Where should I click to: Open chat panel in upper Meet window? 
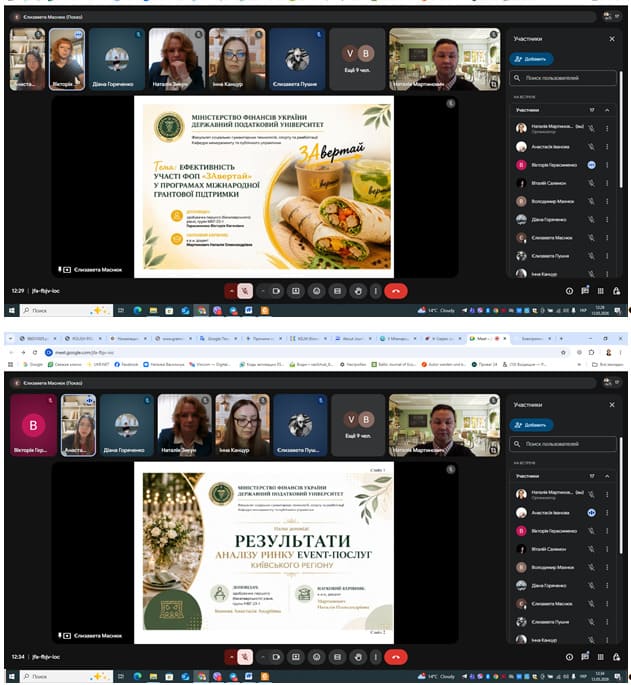[585, 291]
